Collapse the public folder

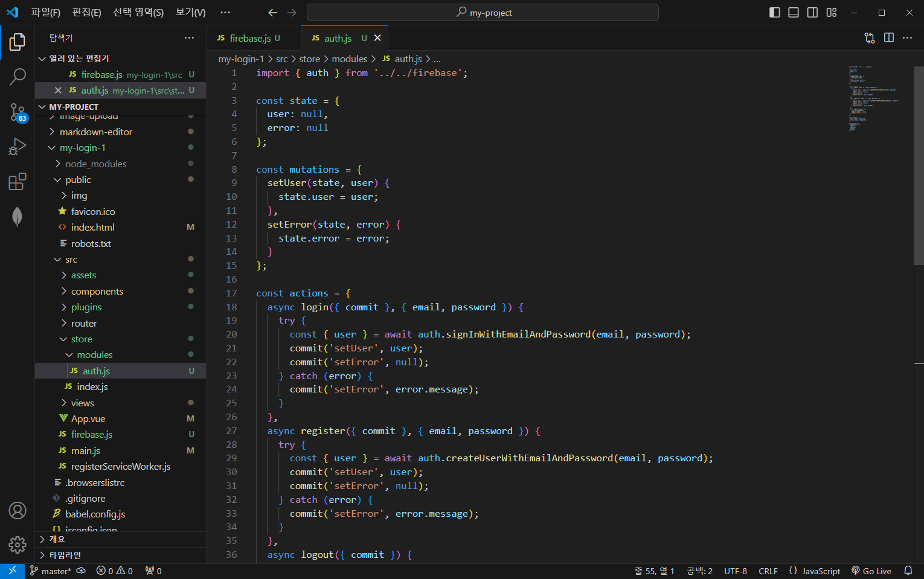(120, 180)
